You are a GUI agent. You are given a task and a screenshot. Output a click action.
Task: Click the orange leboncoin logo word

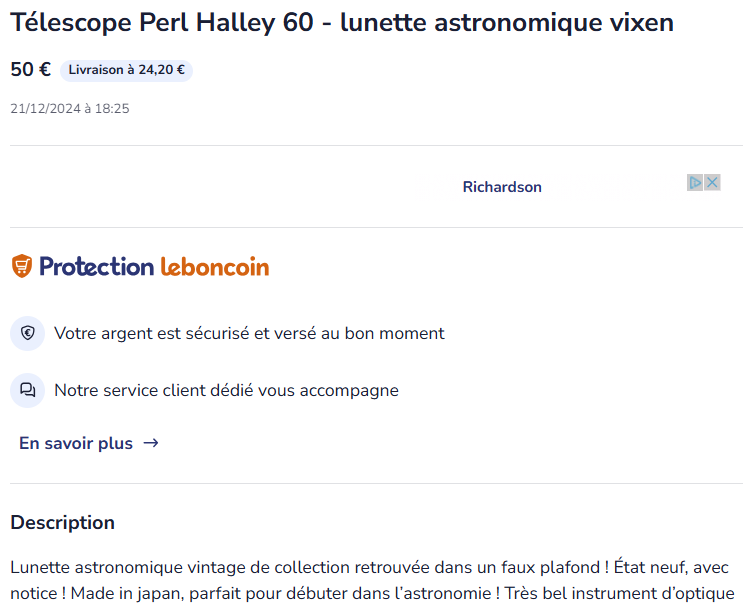tap(215, 266)
